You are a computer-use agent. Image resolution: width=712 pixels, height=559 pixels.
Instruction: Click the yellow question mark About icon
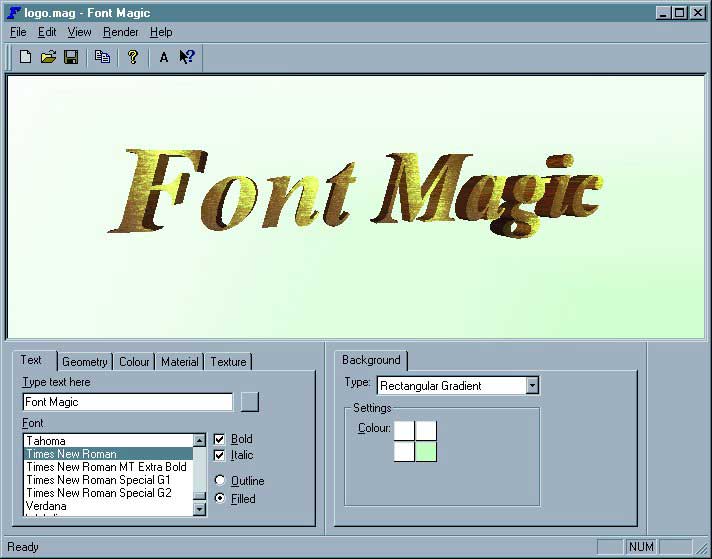[x=132, y=57]
